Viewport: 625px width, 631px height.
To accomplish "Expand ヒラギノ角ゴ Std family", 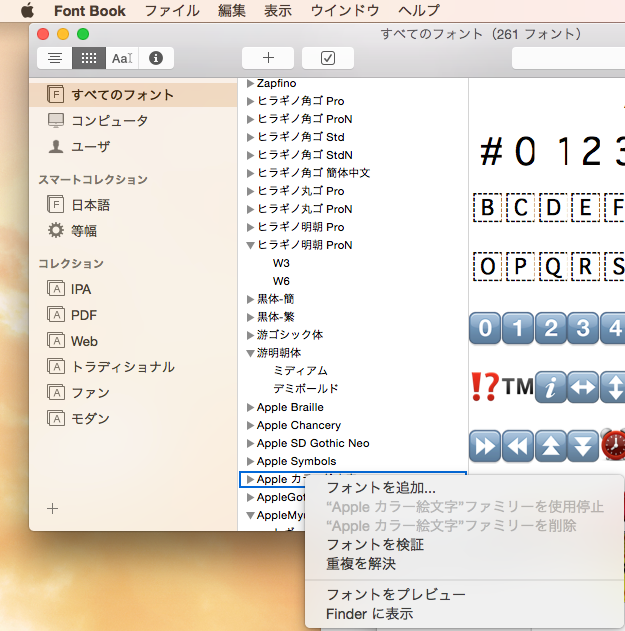I will pyautogui.click(x=250, y=137).
